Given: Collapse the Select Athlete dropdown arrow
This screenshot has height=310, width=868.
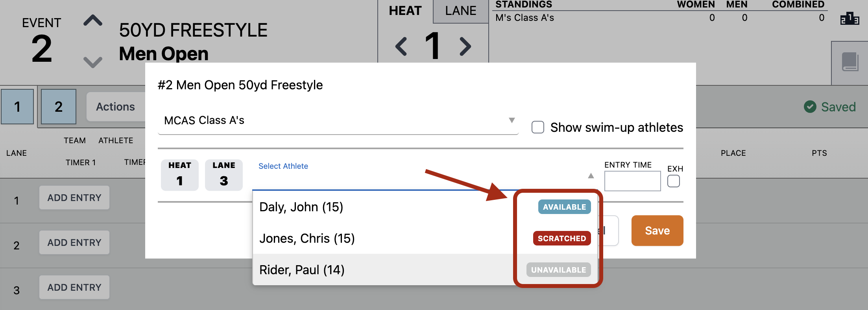Looking at the screenshot, I should [591, 176].
